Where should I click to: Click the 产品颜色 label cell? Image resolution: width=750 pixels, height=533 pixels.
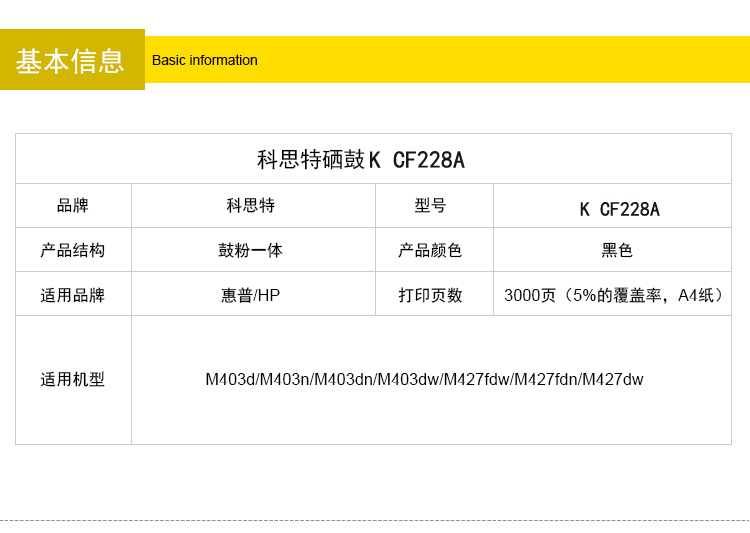431,250
